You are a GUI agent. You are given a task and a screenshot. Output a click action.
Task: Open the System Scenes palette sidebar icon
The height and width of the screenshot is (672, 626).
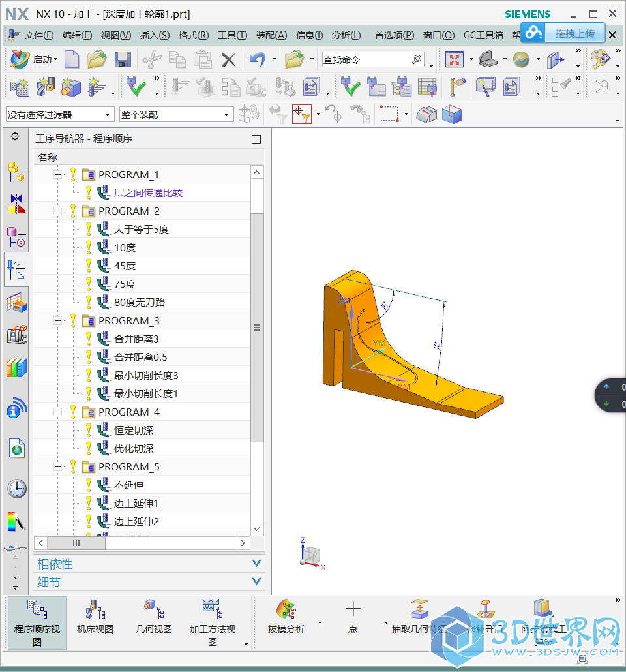(16, 521)
